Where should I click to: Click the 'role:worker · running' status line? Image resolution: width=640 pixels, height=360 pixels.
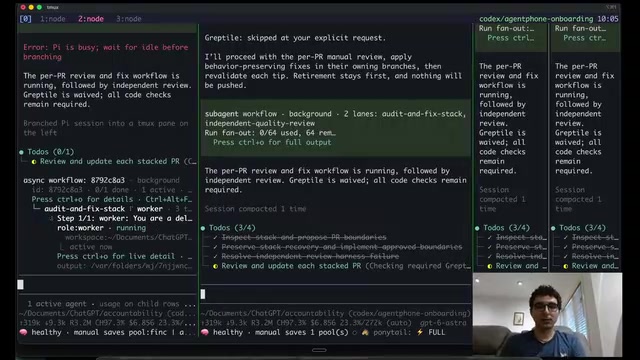coord(101,228)
